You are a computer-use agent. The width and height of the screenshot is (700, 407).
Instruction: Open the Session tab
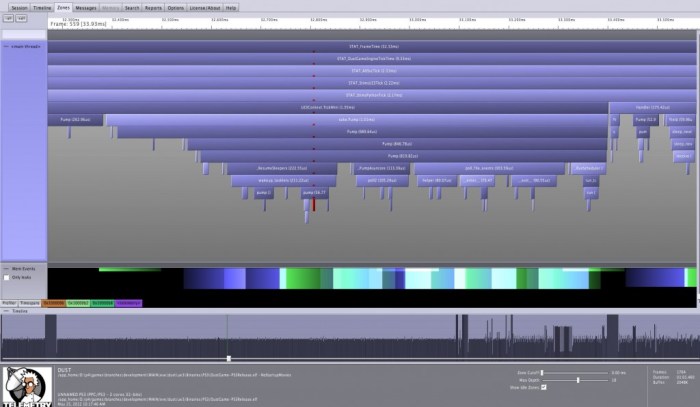point(19,7)
